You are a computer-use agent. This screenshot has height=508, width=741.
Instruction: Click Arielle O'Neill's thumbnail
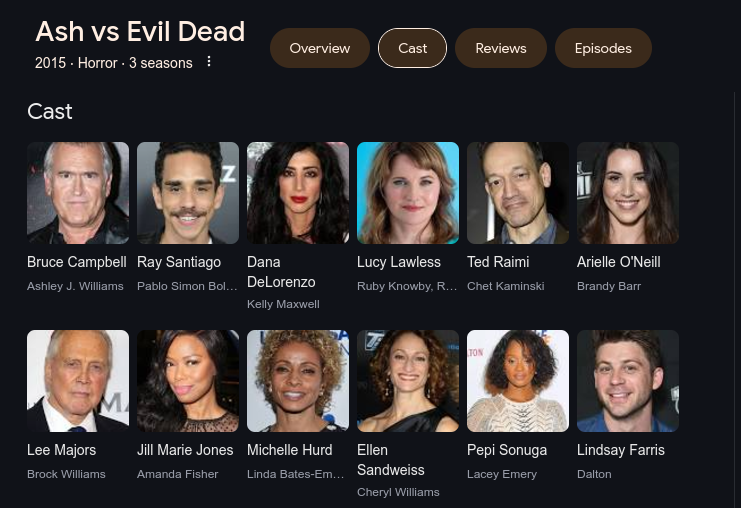coord(628,193)
